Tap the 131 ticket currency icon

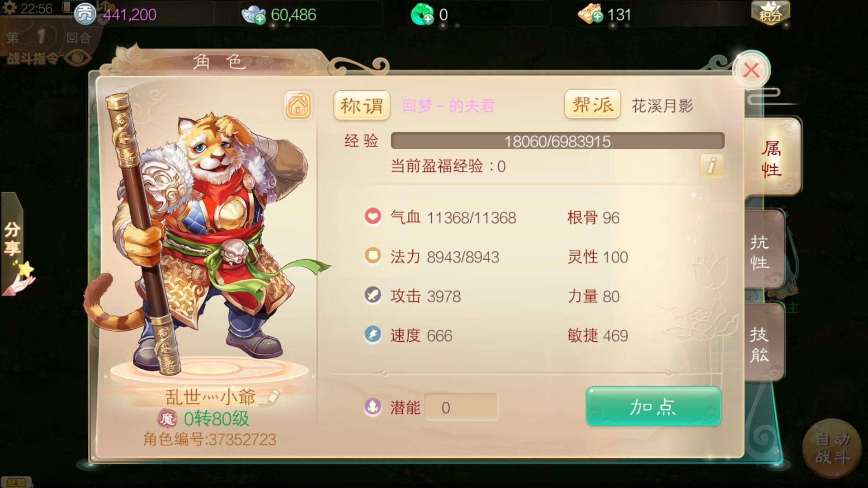click(x=590, y=15)
